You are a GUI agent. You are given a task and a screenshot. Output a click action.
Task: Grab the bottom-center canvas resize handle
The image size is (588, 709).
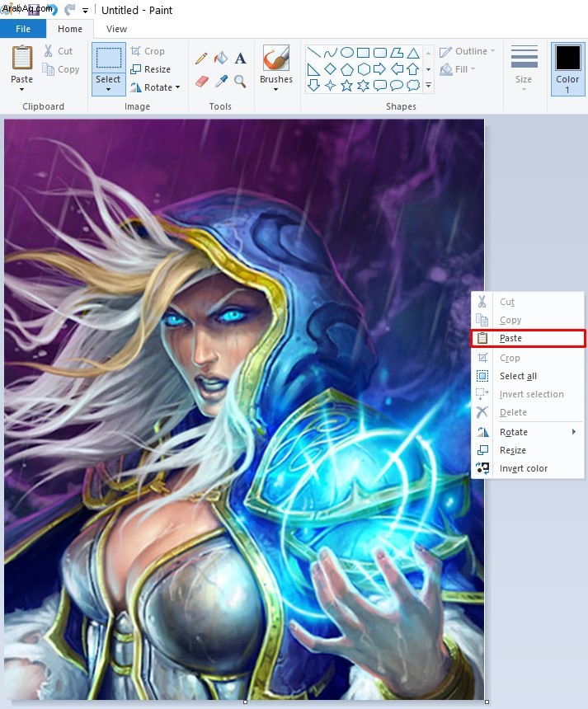tap(245, 702)
